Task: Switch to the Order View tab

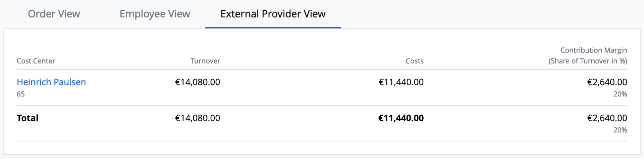Action: pos(54,14)
